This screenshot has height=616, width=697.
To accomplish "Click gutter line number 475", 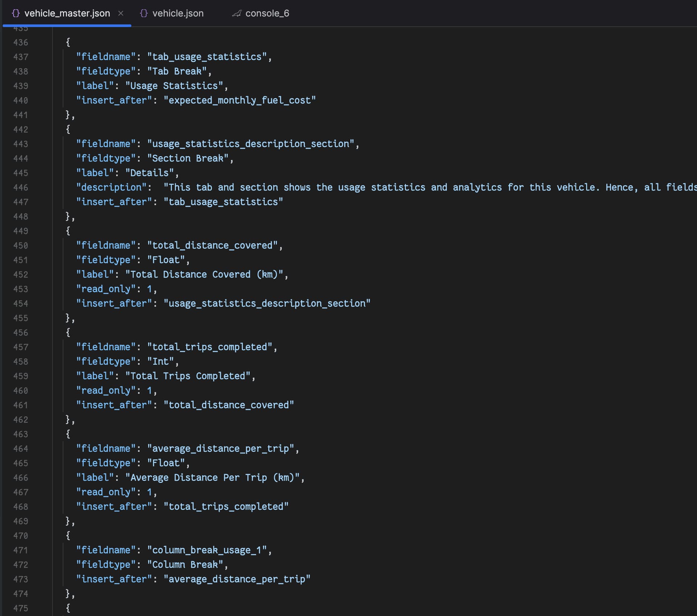I will (x=21, y=608).
